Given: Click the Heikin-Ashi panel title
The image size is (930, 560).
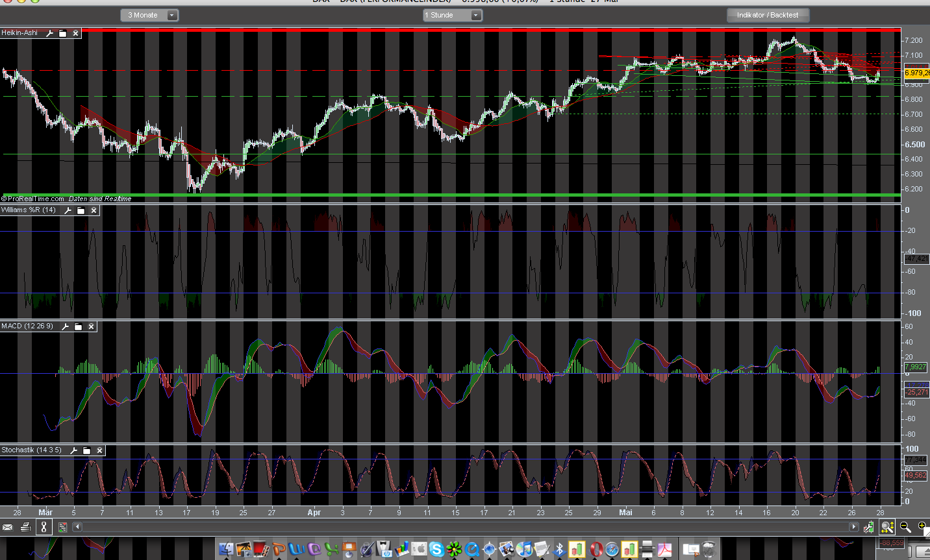Looking at the screenshot, I should click(19, 32).
